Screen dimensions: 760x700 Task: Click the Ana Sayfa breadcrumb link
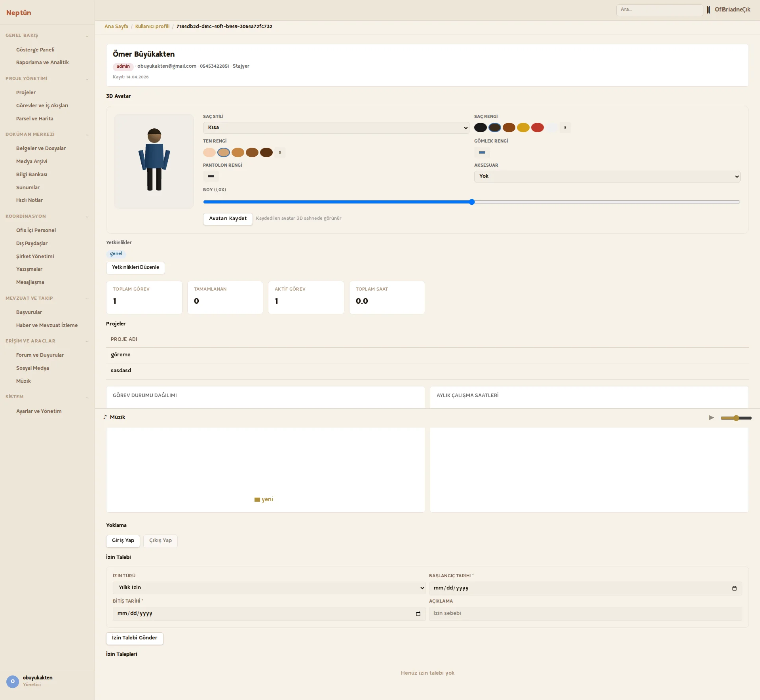[x=116, y=27]
